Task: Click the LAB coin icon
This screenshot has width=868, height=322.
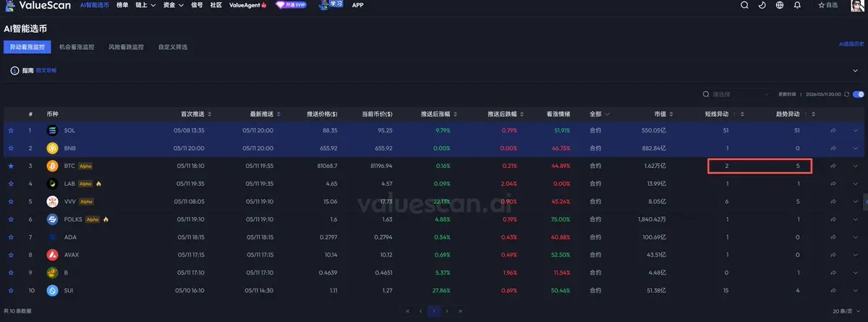Action: [52, 184]
